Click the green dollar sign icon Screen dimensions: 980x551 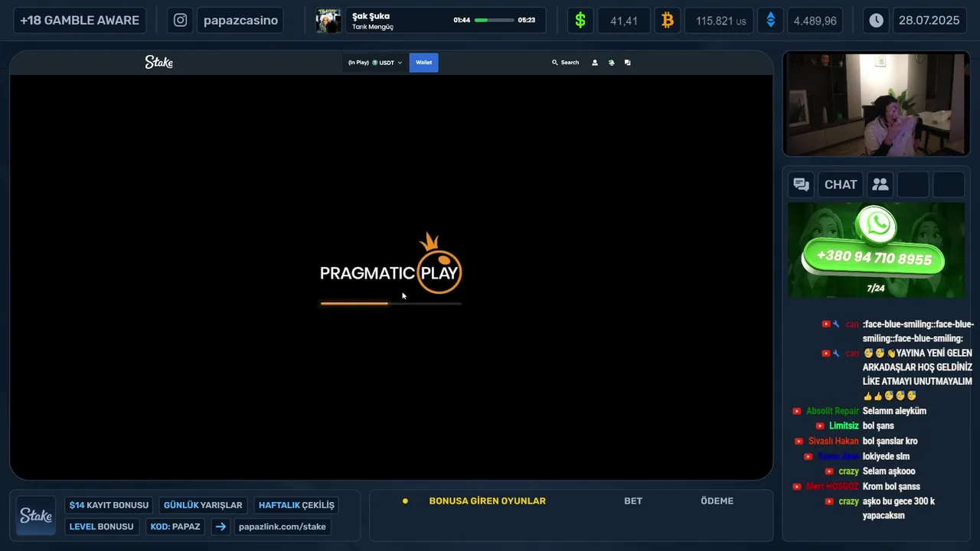pos(580,21)
